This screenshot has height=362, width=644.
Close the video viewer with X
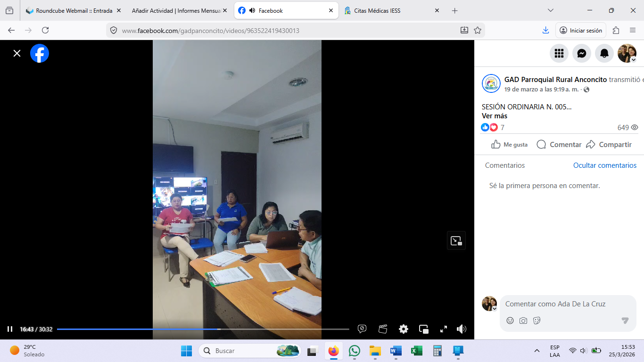coord(17,53)
